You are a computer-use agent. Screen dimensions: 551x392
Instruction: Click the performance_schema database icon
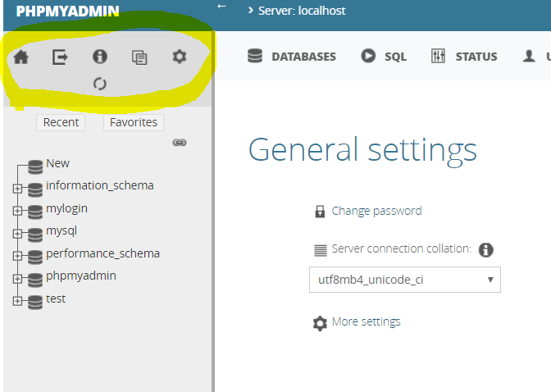35,257
